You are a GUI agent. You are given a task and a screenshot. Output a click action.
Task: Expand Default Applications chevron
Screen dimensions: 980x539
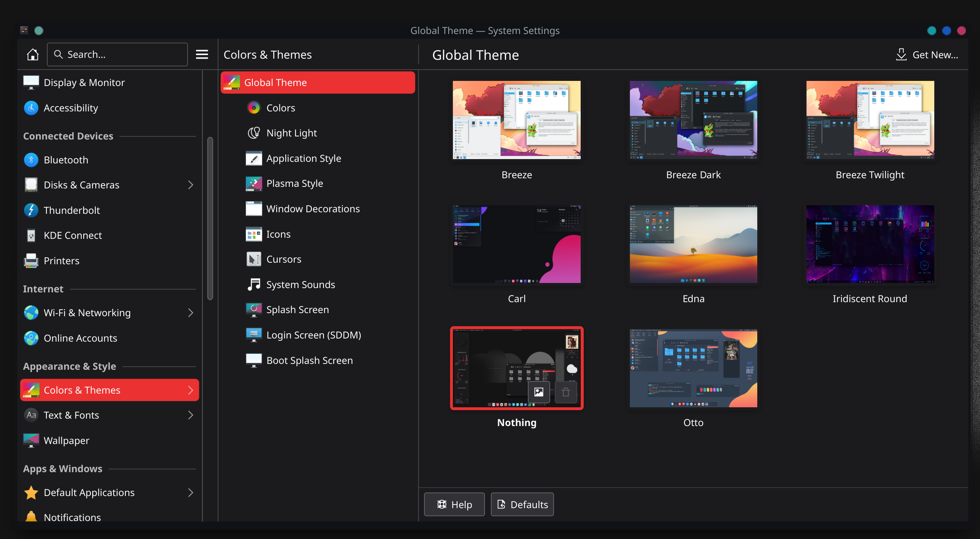[x=191, y=492]
